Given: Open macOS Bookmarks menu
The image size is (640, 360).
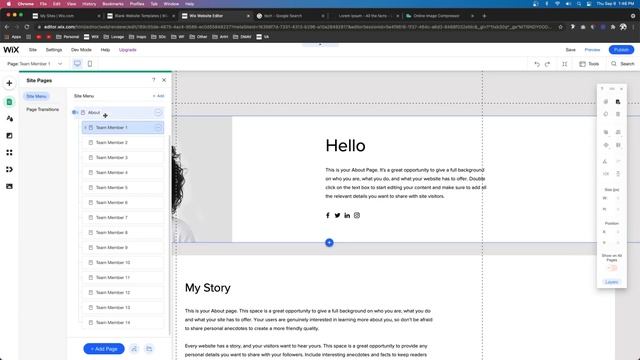Looking at the screenshot, I should tap(113, 4).
